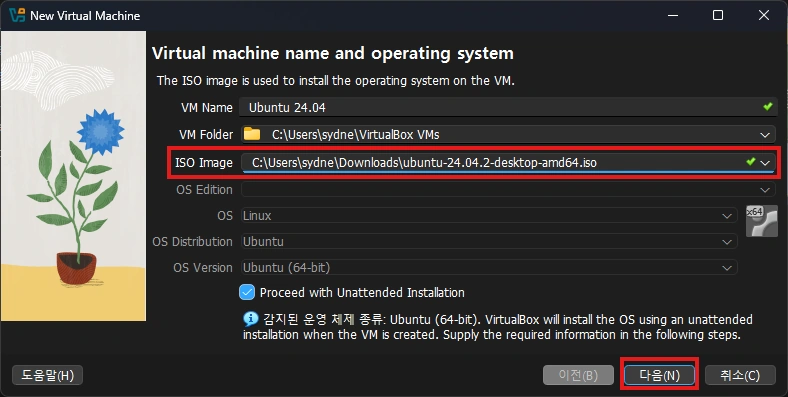Click the x64 OS type icon

(761, 221)
